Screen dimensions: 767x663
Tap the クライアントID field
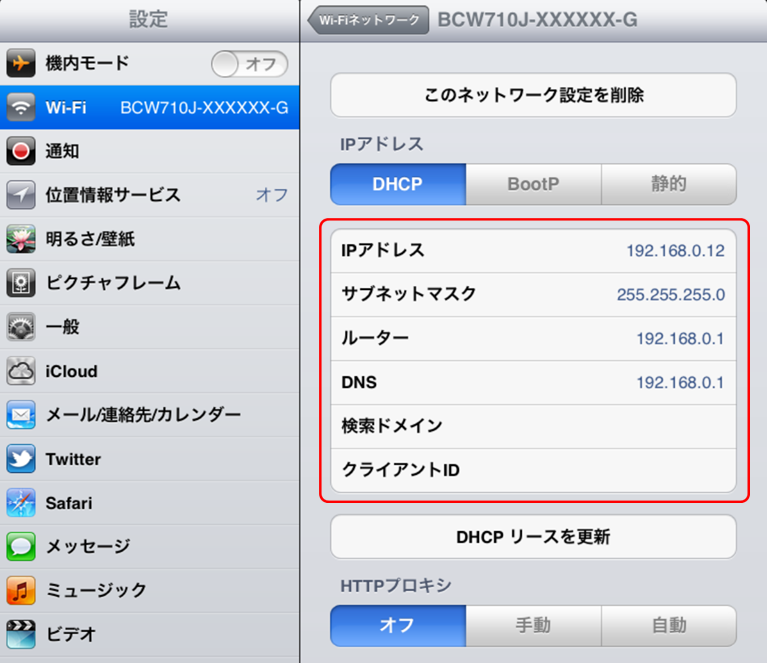pos(533,470)
